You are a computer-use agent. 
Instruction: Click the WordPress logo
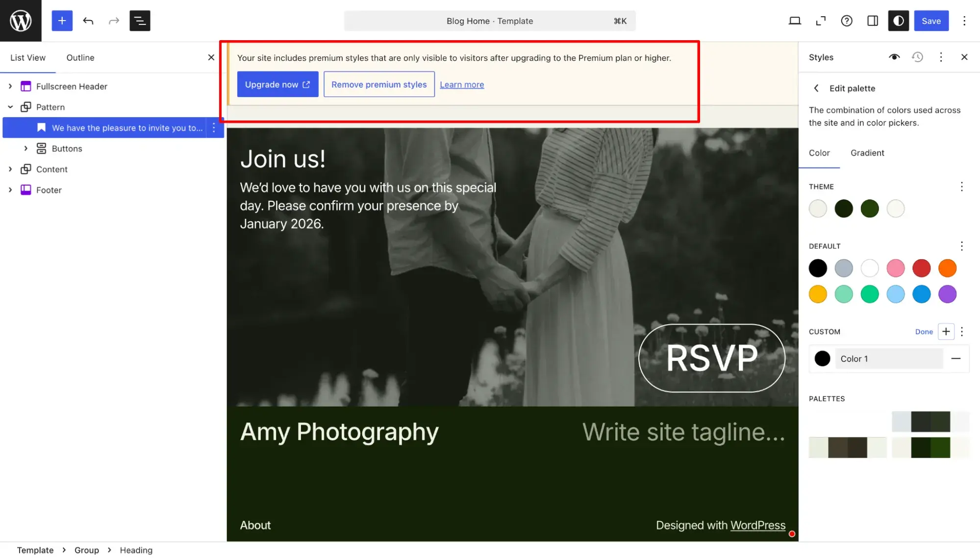pyautogui.click(x=21, y=21)
